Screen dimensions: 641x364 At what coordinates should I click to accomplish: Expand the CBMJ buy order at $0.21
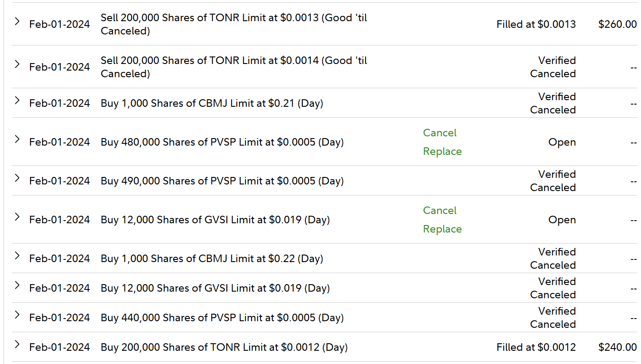(x=17, y=100)
